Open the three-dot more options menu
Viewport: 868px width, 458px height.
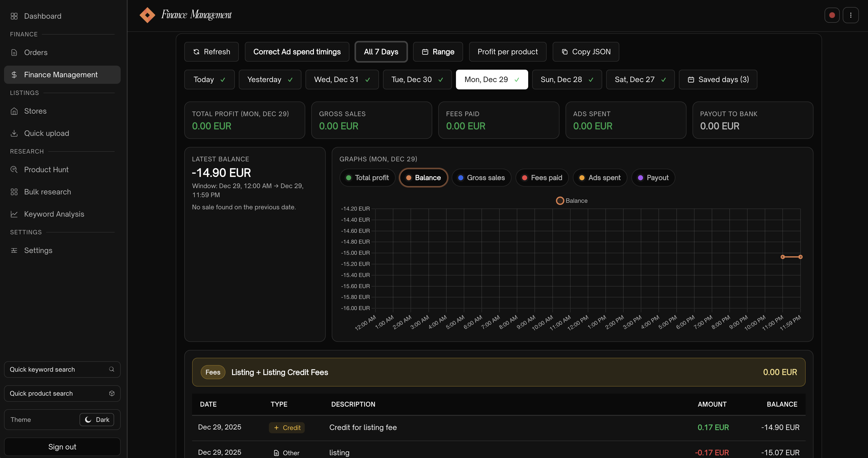click(x=851, y=15)
